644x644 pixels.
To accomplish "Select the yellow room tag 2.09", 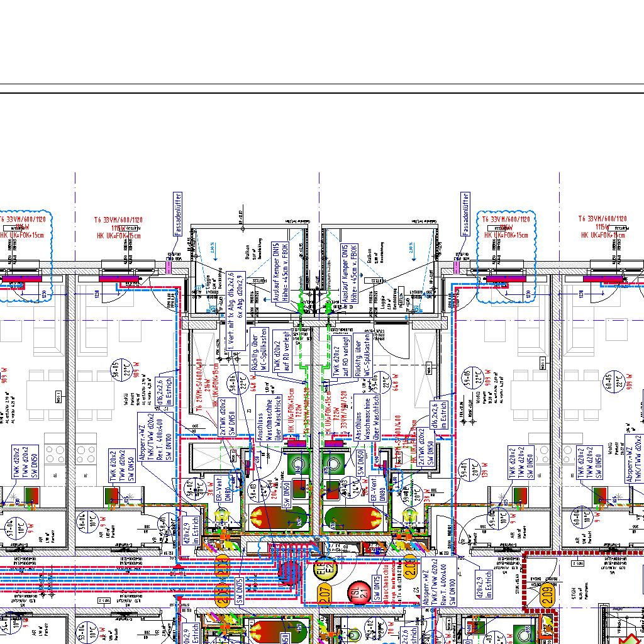I will [547, 592].
